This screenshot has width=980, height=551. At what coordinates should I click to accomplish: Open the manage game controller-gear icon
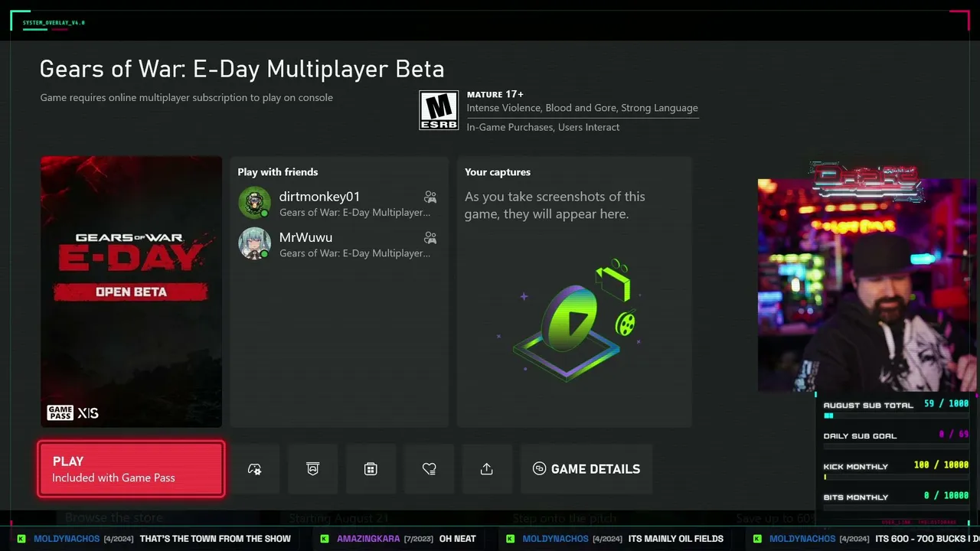(255, 469)
